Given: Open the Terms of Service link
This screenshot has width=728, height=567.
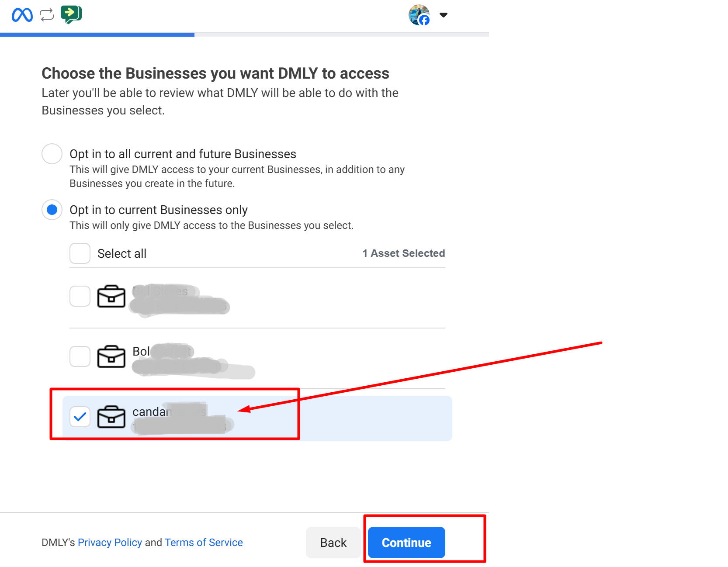Looking at the screenshot, I should pyautogui.click(x=204, y=543).
